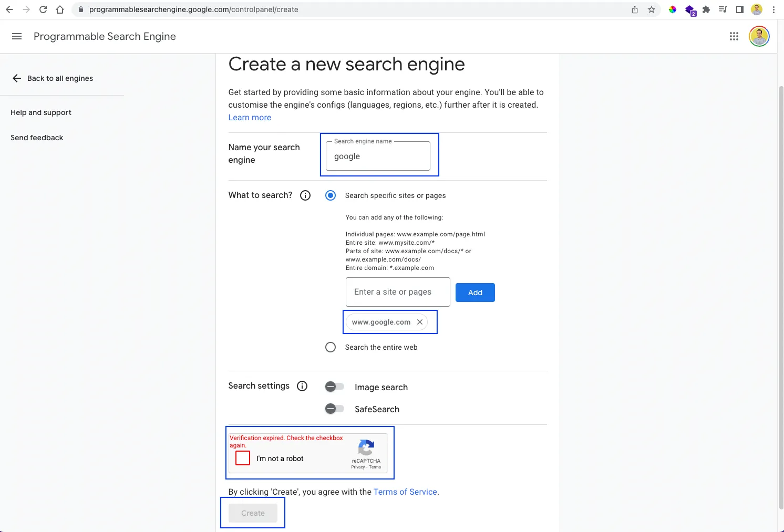
Task: Click the Enter a site or pages field
Action: point(398,292)
